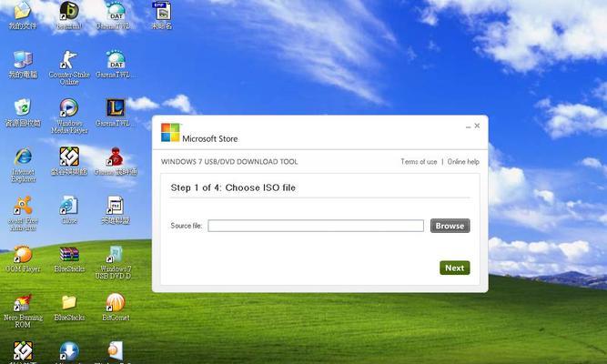607x364 pixels.
Task: Open the BlueStacks yellow folder icon
Action: click(69, 308)
